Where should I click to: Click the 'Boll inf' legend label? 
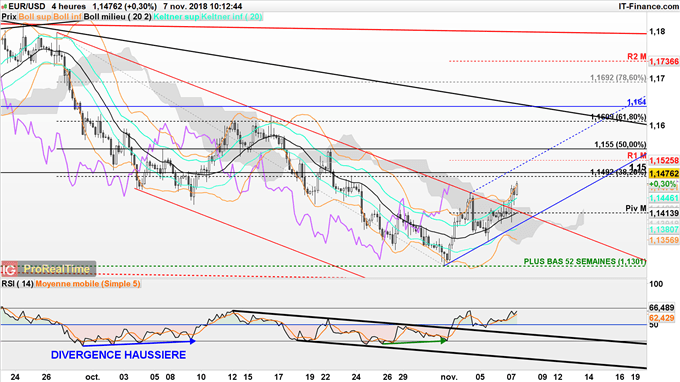point(67,16)
